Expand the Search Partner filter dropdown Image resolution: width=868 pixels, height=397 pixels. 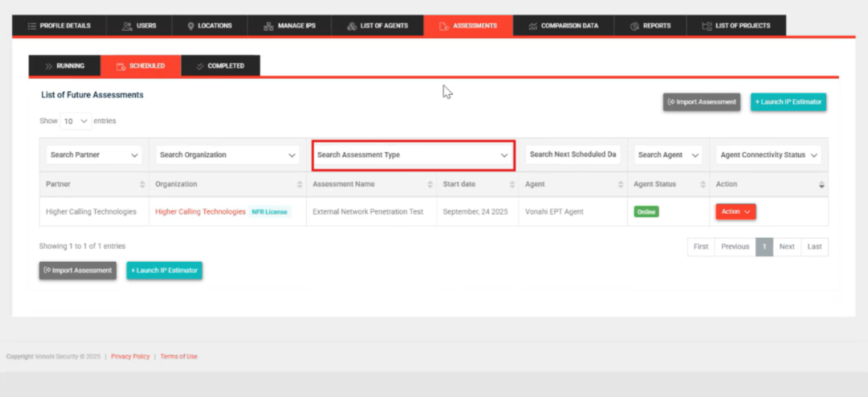tap(94, 155)
